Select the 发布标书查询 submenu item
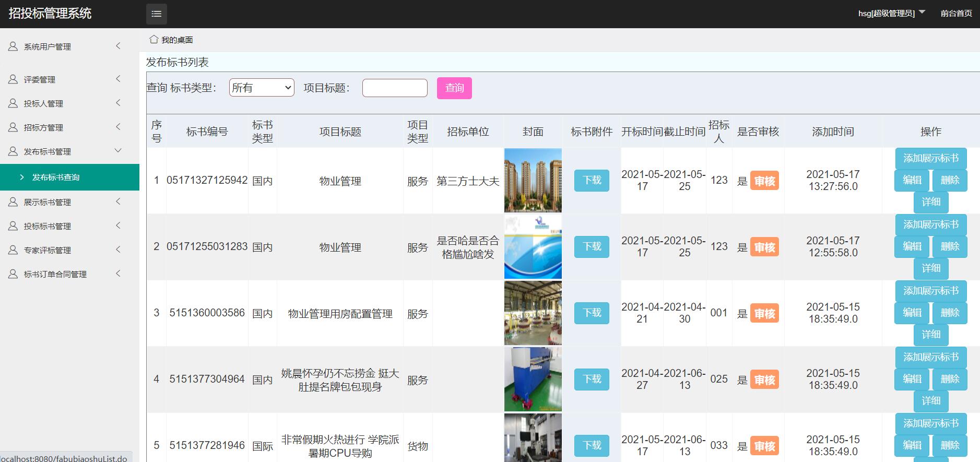980x462 pixels. tap(69, 177)
